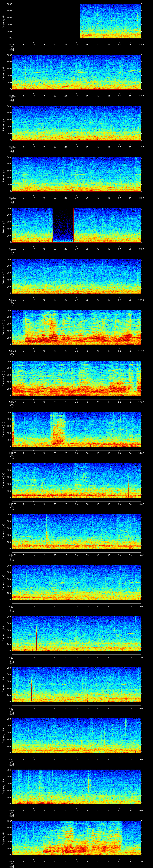Click the 14:08:00 start time label

tap(12, 249)
